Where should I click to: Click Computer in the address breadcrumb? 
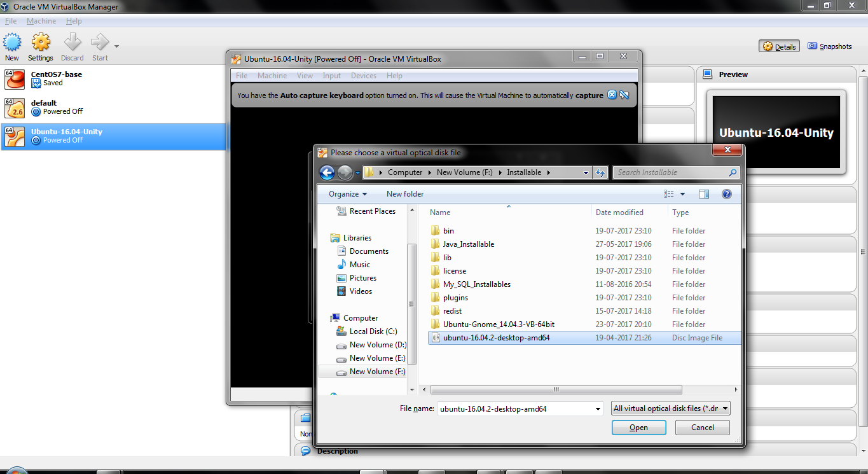point(405,172)
